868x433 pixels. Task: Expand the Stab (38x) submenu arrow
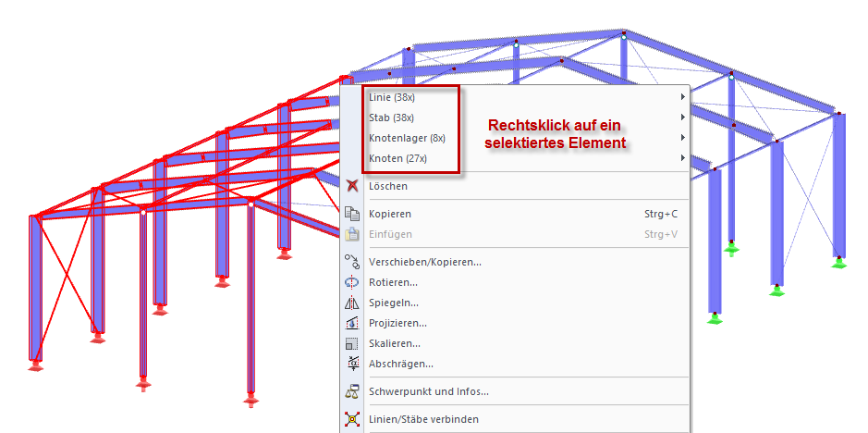(683, 117)
